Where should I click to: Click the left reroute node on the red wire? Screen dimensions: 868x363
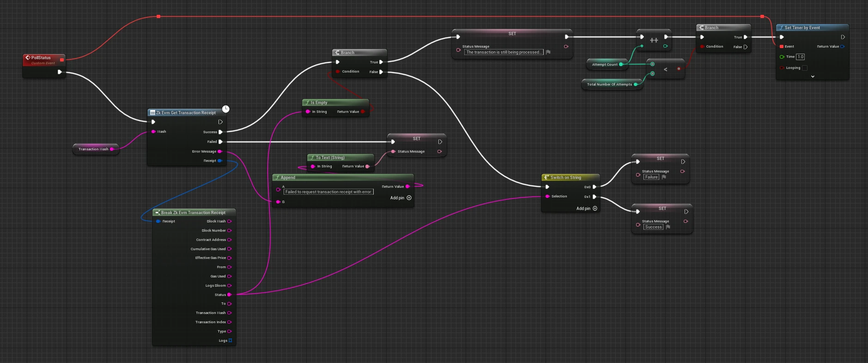point(158,17)
